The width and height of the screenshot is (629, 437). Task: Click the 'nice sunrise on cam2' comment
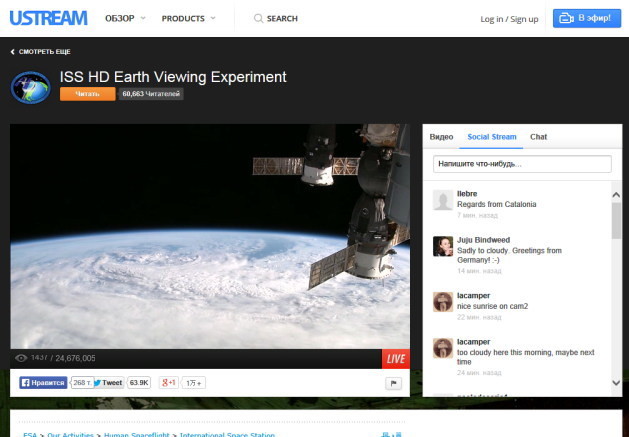tap(492, 306)
